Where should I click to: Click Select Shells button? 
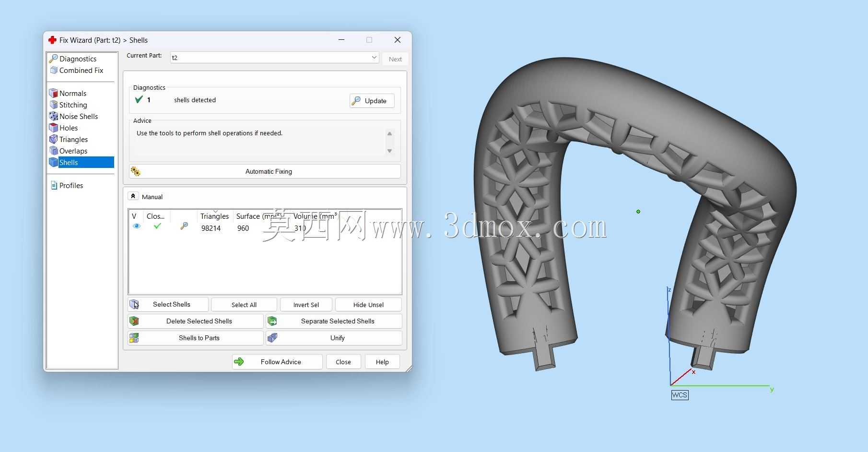tap(168, 304)
